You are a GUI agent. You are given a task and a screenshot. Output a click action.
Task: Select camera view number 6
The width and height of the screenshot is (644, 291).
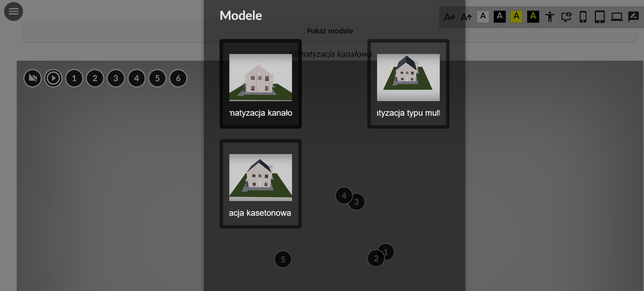pyautogui.click(x=178, y=78)
